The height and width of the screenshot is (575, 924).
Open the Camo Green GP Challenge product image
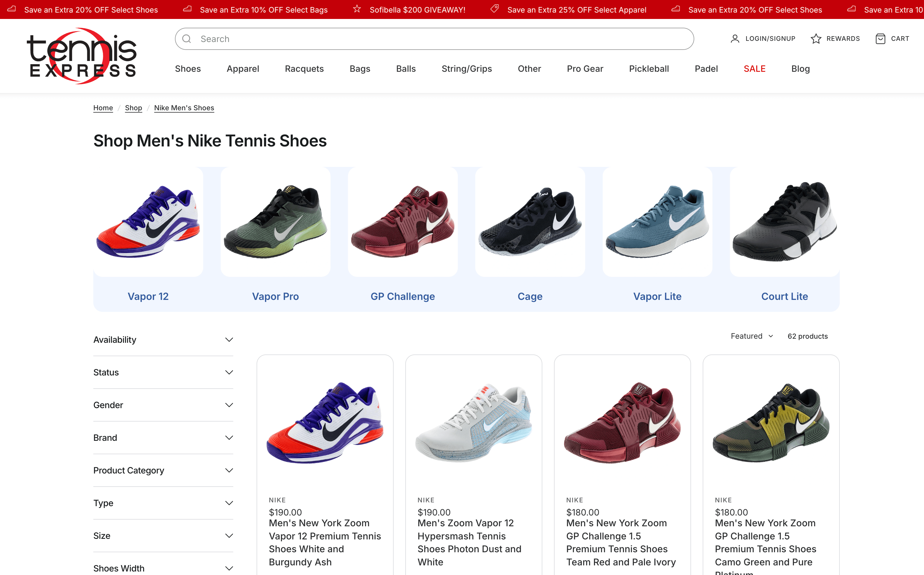(x=771, y=422)
